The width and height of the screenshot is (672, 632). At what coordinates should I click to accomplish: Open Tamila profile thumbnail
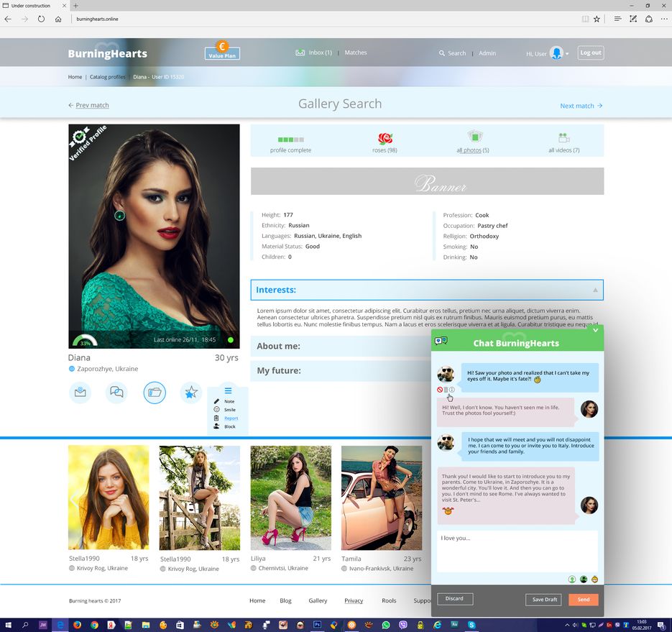coord(382,498)
